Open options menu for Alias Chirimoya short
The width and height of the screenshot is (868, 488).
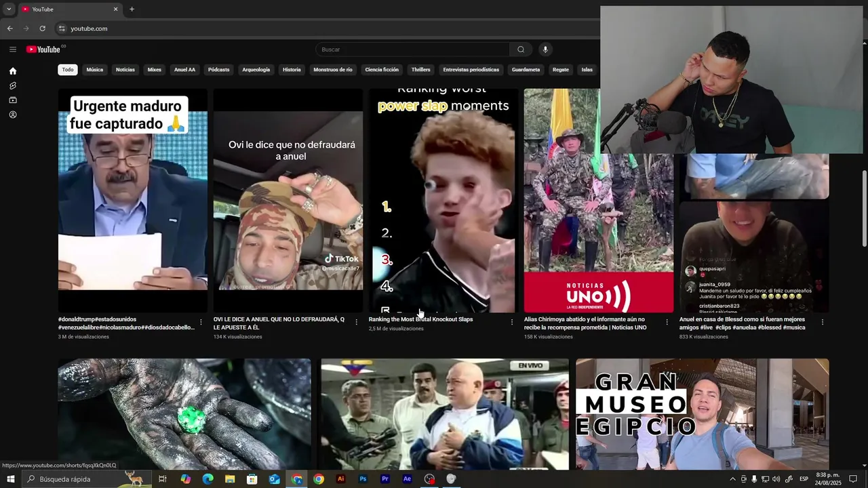click(667, 322)
